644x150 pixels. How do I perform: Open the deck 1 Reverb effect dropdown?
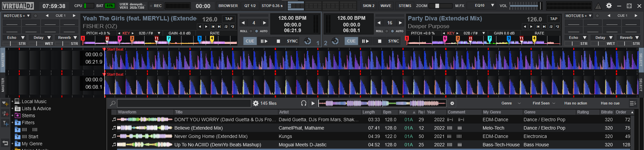pos(66,37)
